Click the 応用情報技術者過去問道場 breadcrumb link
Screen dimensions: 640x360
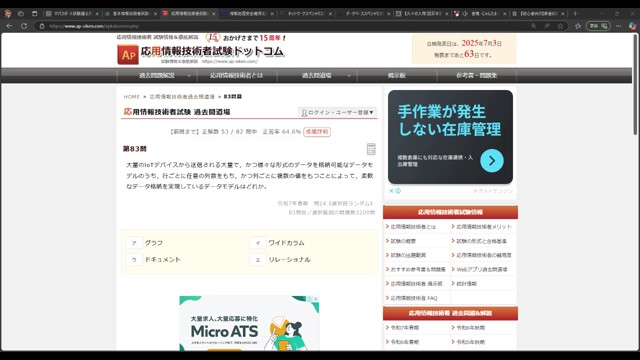tap(182, 97)
